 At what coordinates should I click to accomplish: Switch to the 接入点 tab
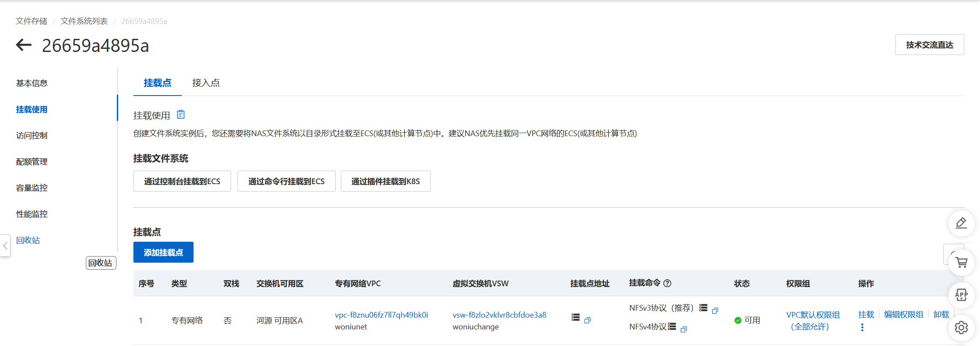coord(206,83)
